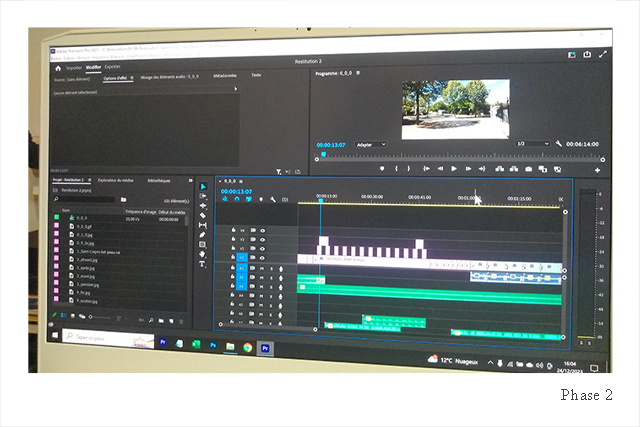Click Mark In brace button
The image size is (640, 427).
coord(396,168)
